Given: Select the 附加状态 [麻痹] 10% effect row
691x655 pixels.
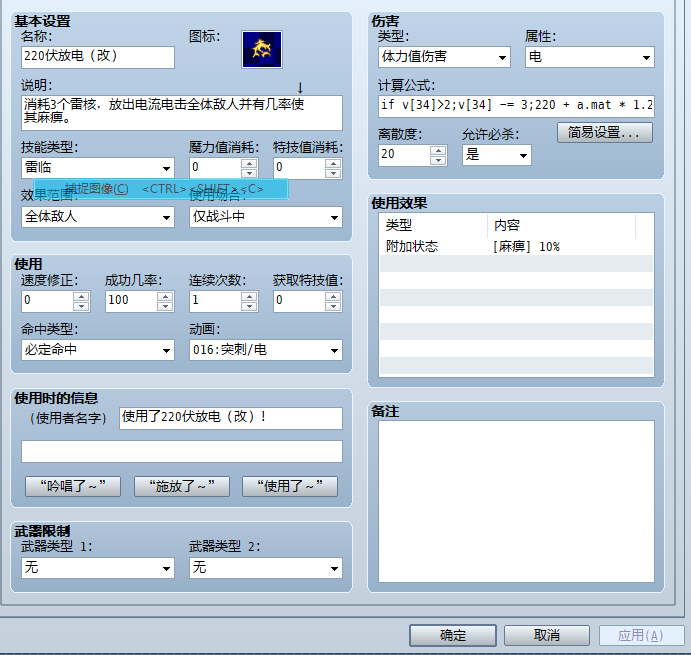Looking at the screenshot, I should pos(516,246).
